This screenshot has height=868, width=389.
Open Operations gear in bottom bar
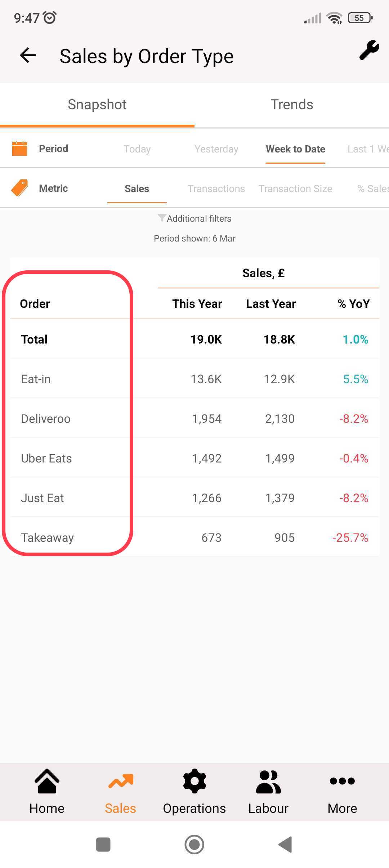[194, 781]
